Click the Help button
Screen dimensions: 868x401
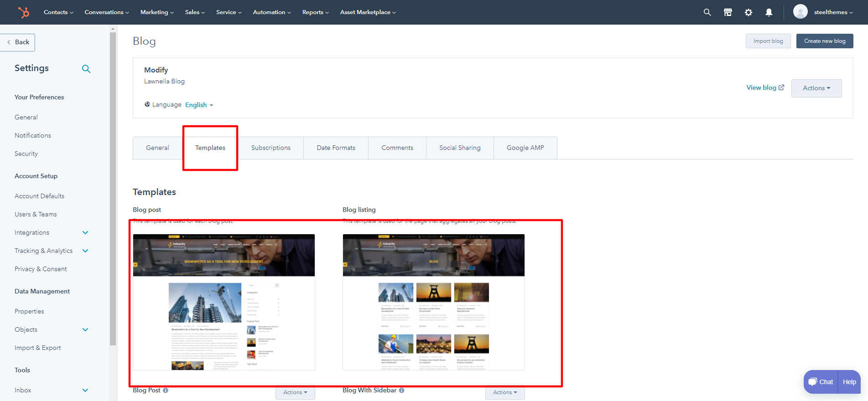849,382
